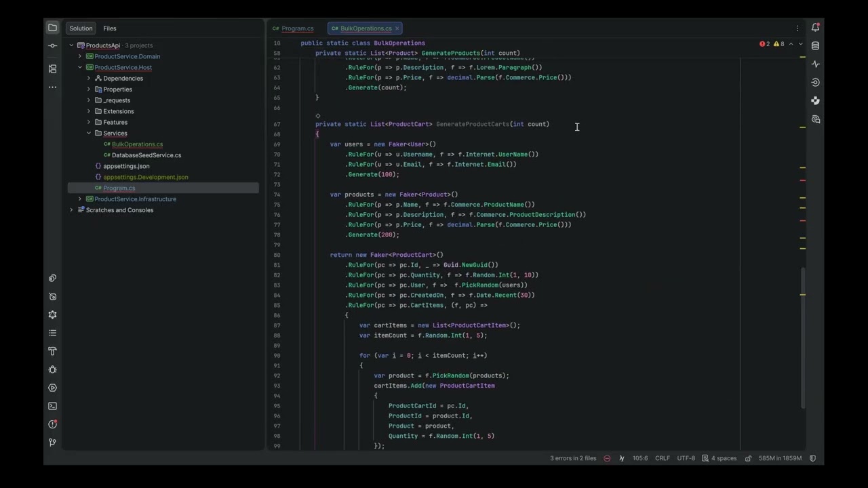Viewport: 868px width, 488px height.
Task: Open the Database tool window
Action: [815, 46]
